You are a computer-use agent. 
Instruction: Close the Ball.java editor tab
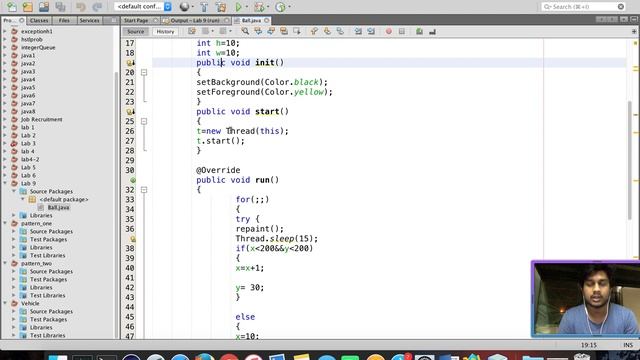[267, 20]
